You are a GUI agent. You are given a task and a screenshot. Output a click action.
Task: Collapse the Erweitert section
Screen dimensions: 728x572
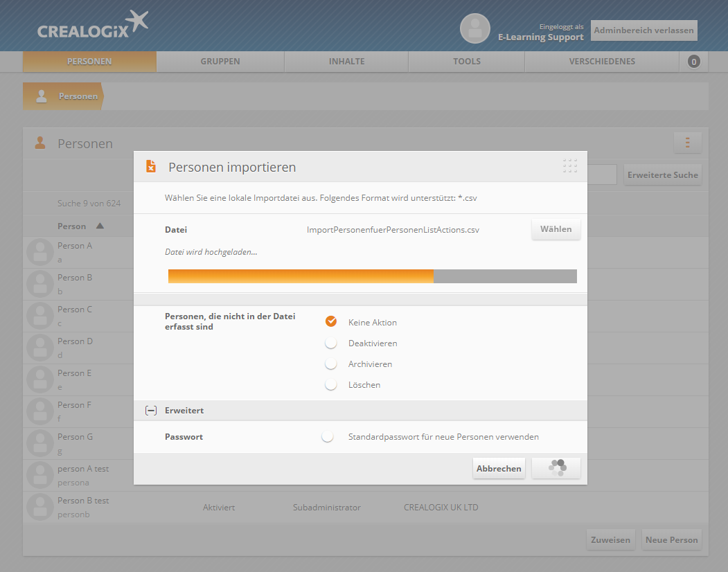150,411
